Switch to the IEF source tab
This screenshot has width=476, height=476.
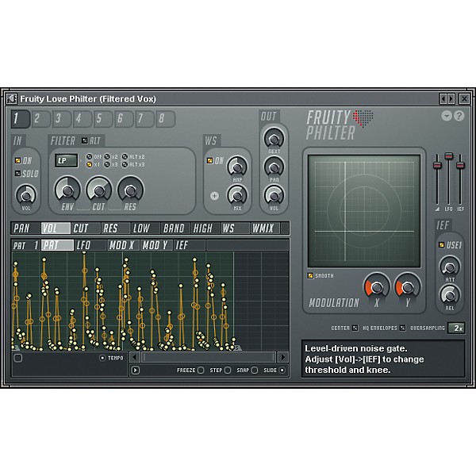click(x=190, y=245)
